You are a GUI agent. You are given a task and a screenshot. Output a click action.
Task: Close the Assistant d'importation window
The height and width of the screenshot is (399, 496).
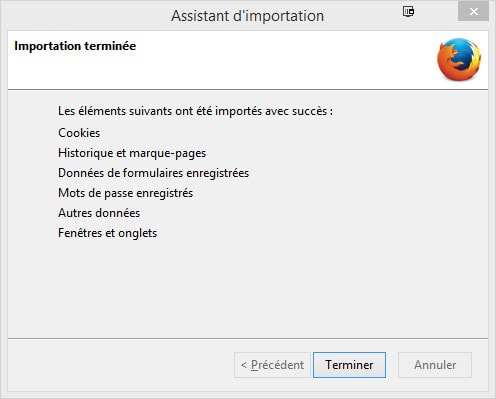pyautogui.click(x=473, y=12)
